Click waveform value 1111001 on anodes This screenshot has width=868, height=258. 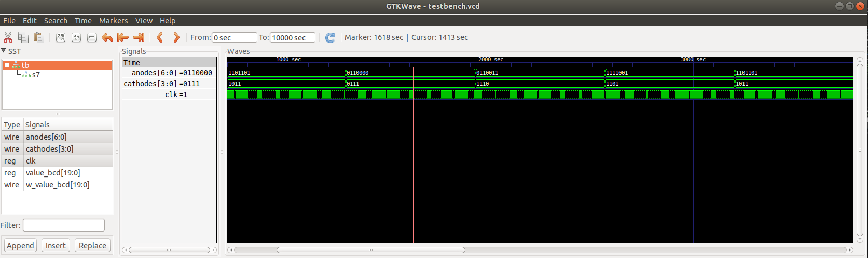(x=617, y=73)
